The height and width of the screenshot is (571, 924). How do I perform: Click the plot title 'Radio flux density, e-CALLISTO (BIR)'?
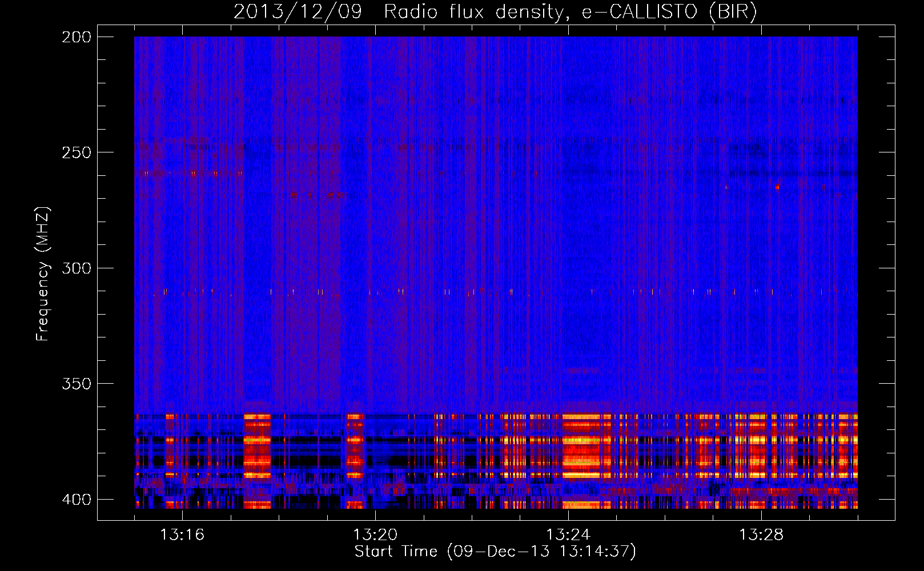pos(570,12)
